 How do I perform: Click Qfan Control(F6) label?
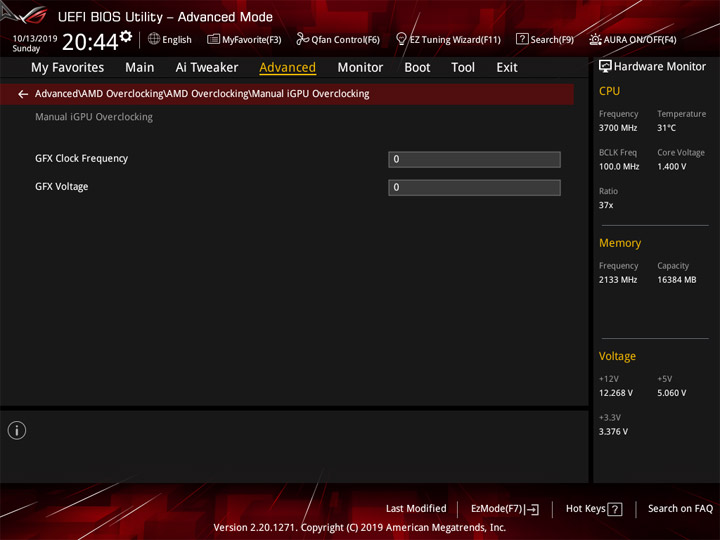(x=346, y=40)
